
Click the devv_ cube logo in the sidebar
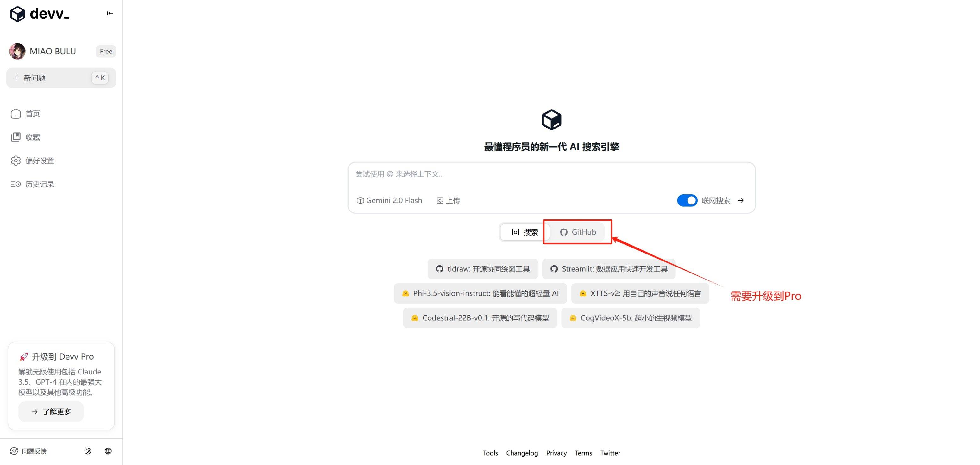(x=17, y=14)
